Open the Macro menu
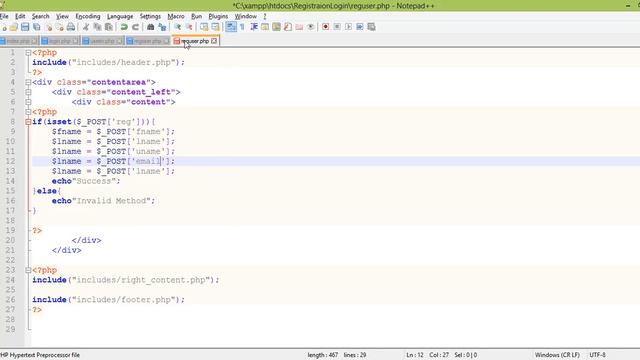 click(x=176, y=16)
